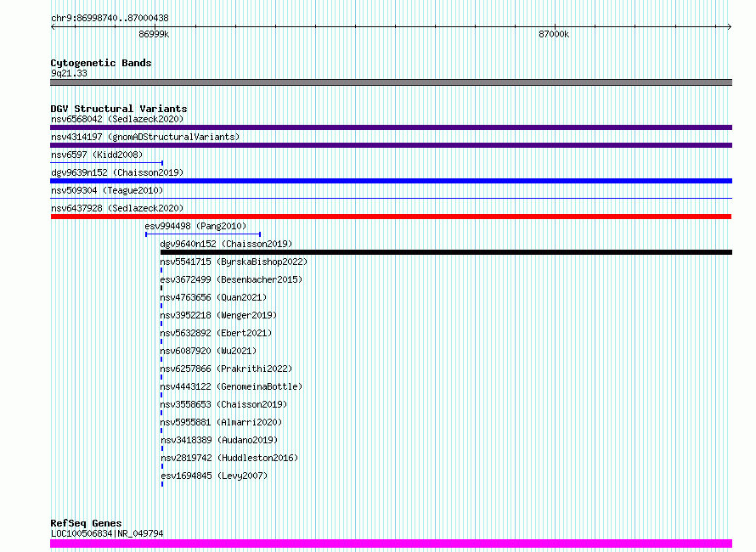
Task: Select variant nsv5541715 (ByrskaBishop2022) label
Action: (234, 262)
